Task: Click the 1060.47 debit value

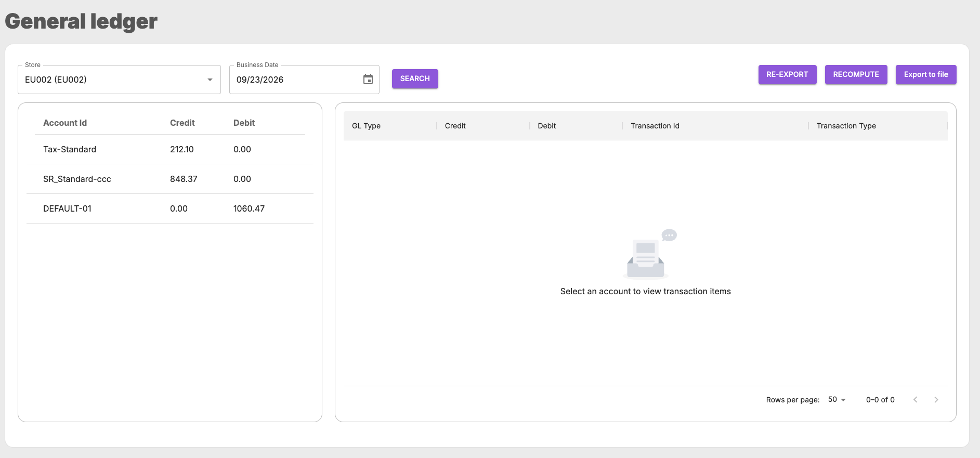Action: coord(249,208)
